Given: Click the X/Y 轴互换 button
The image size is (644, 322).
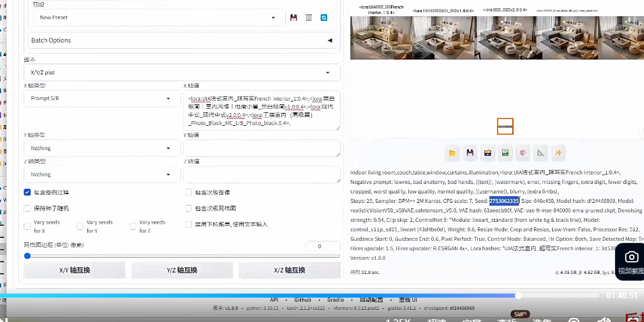Looking at the screenshot, I should coord(74,270).
